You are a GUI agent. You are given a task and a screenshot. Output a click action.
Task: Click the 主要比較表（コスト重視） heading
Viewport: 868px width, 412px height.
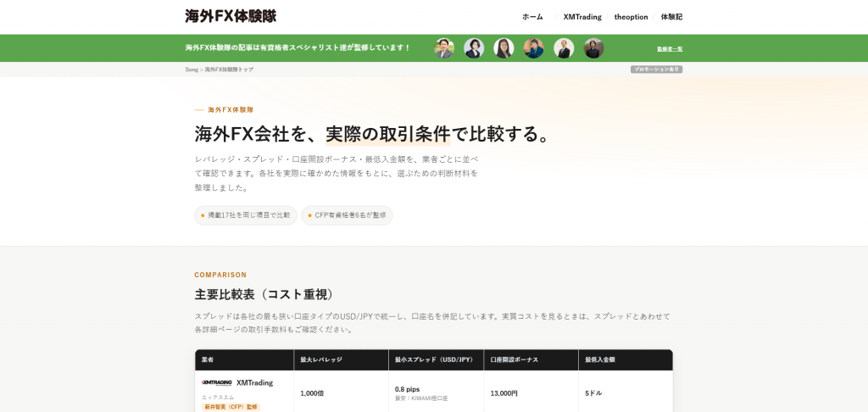coord(264,294)
